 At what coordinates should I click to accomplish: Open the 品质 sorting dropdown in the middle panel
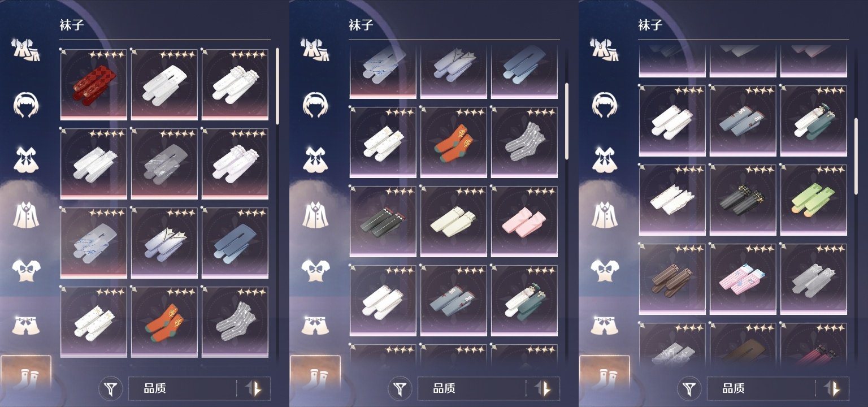pyautogui.click(x=471, y=389)
